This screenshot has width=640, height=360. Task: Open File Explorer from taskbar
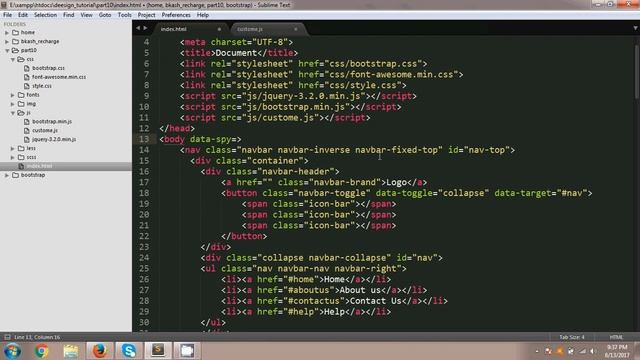[71, 351]
